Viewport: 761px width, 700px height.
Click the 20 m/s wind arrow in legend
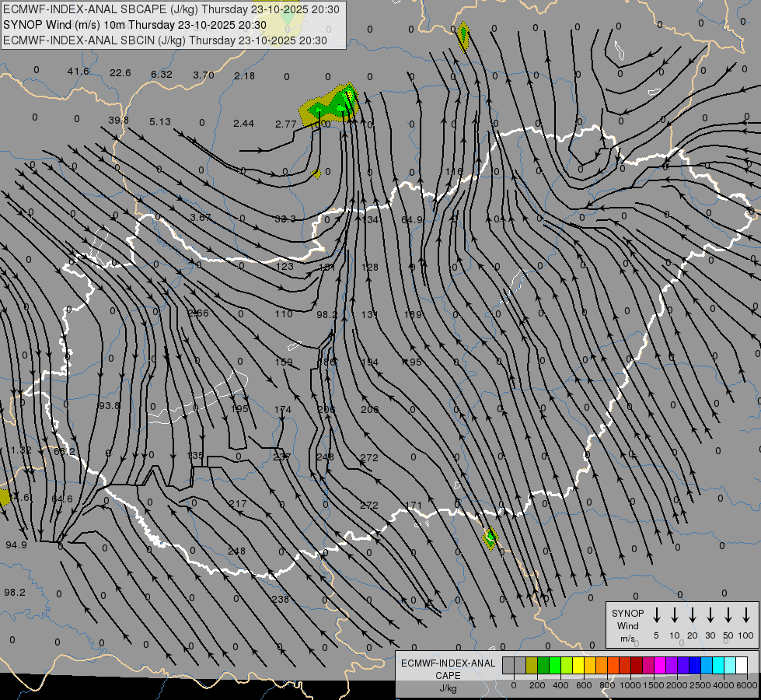coord(693,615)
